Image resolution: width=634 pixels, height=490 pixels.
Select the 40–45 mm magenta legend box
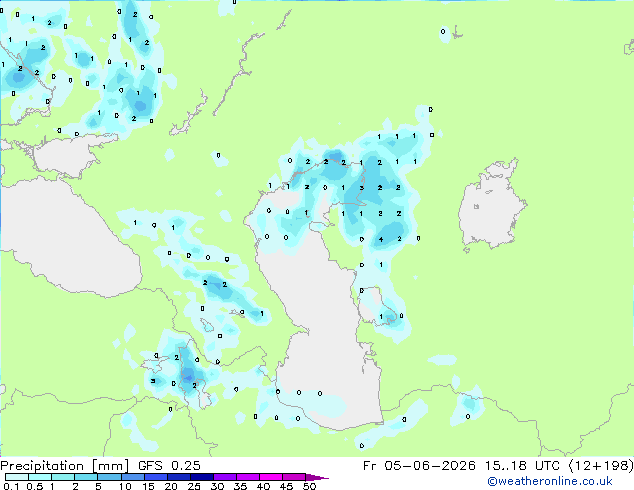[x=271, y=477]
